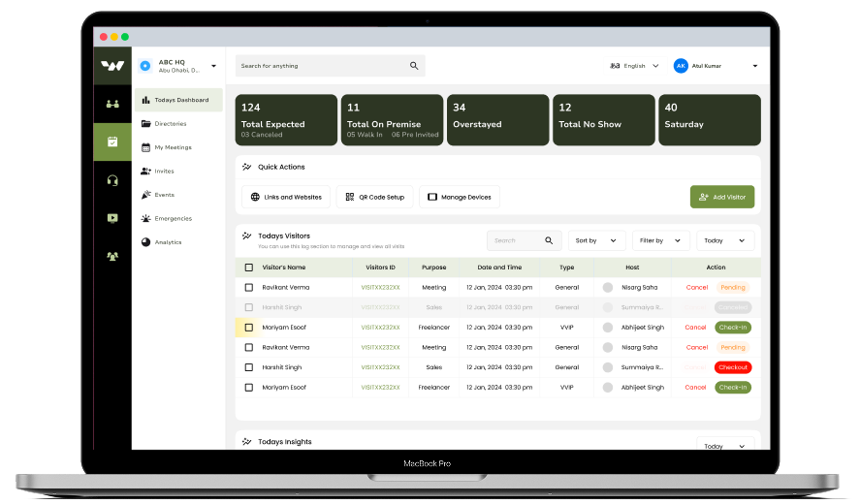The image size is (860, 504).
Task: Click the Quick Actions sparkle icon
Action: pos(247,167)
